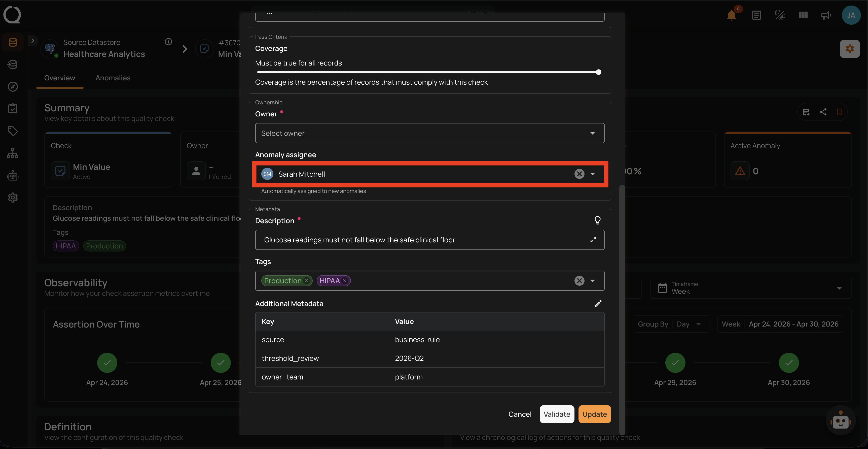Switch to the Anomalies tab
Image resolution: width=868 pixels, height=449 pixels.
coord(113,78)
